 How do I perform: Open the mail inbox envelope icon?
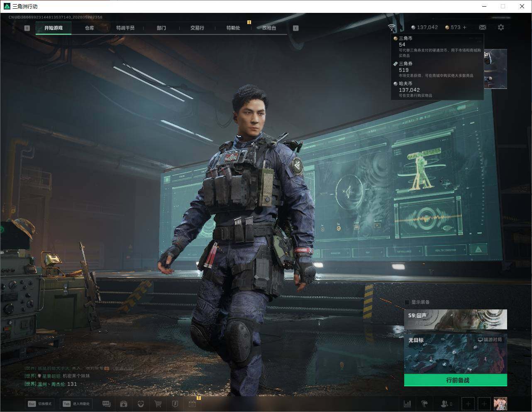click(x=482, y=27)
